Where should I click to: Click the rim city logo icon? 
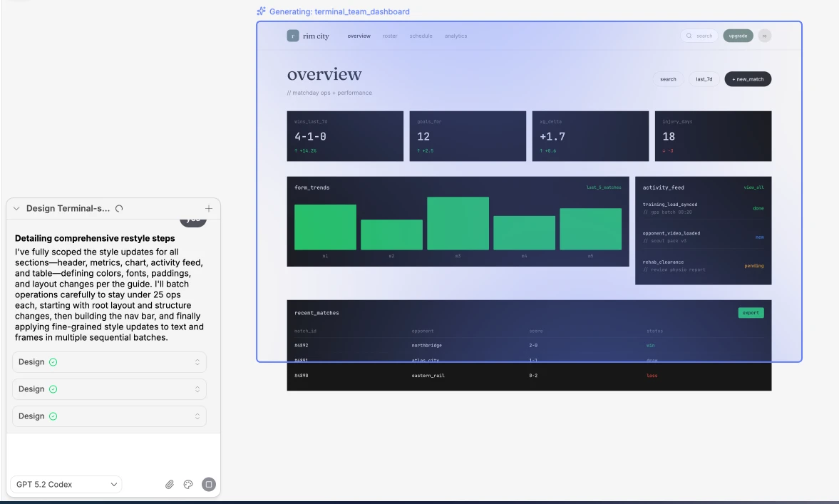pos(293,36)
